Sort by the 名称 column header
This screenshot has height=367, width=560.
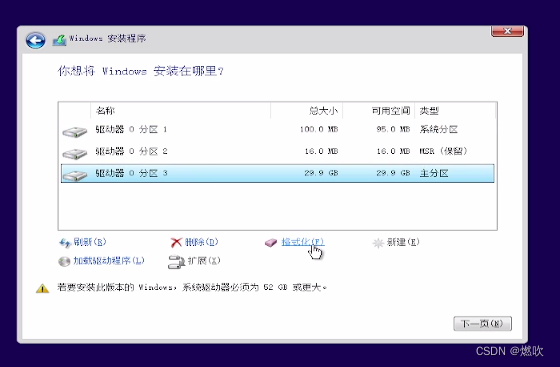(x=180, y=111)
